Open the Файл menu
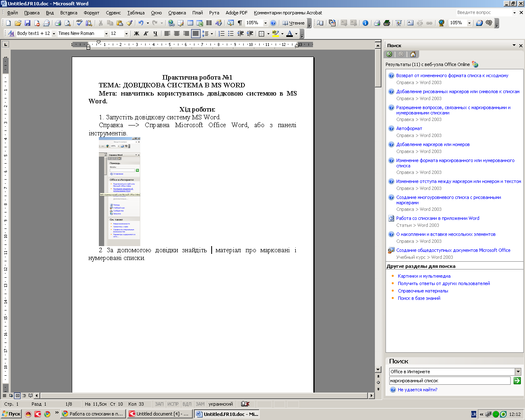 (12, 13)
